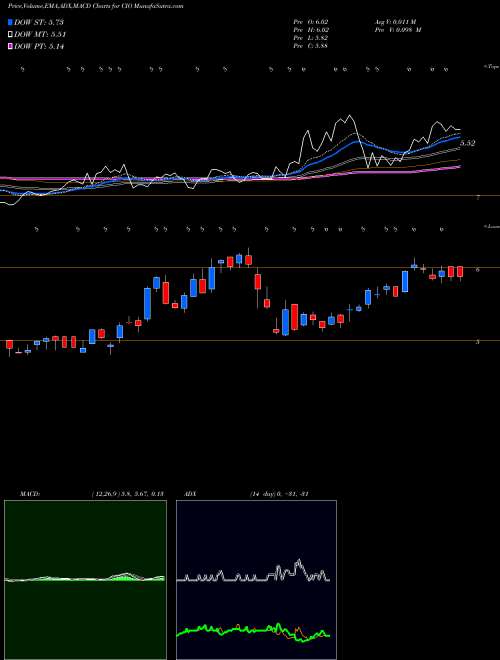This screenshot has width=500, height=660.
Task: Click the 5.52 price label on EMA chart
Action: 468,143
